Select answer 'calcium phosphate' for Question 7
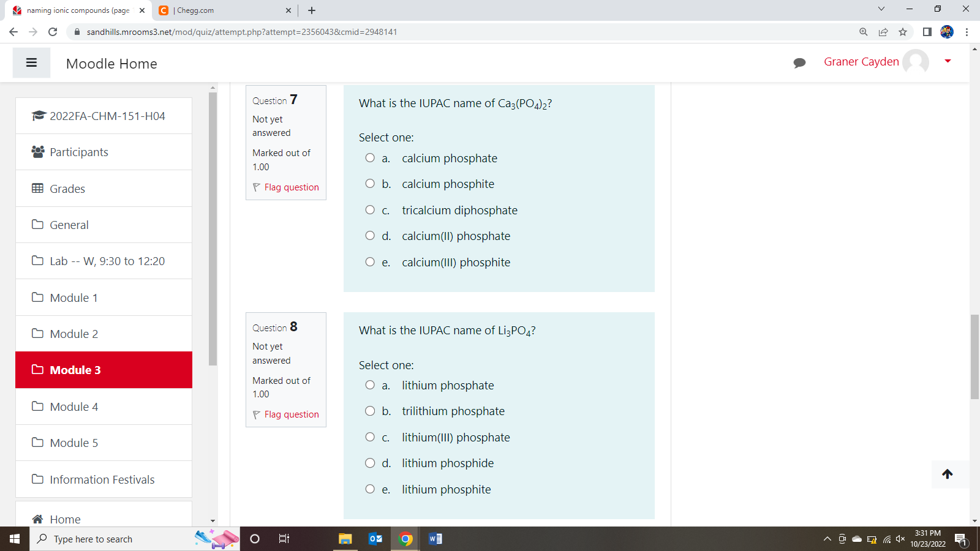The width and height of the screenshot is (980, 551). (370, 157)
